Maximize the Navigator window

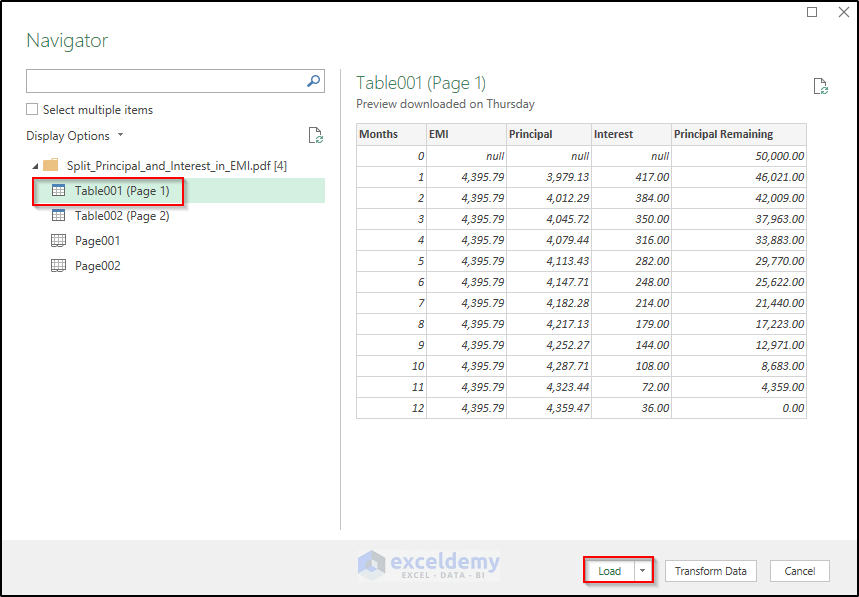(x=812, y=12)
